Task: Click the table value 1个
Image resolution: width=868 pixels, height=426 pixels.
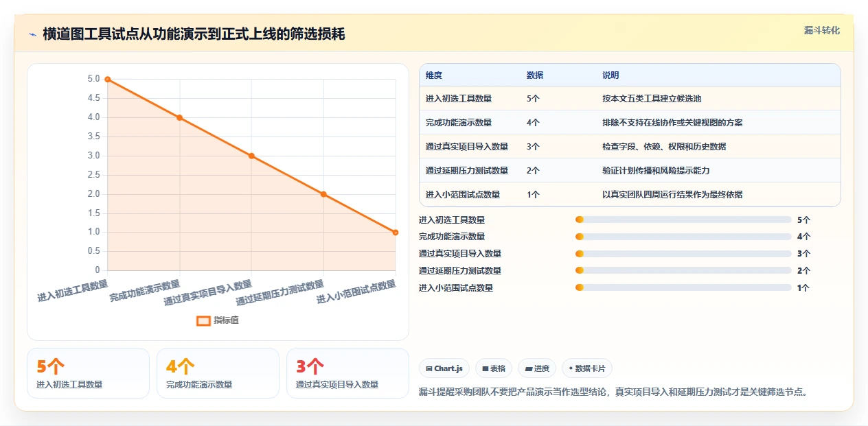Action: point(533,195)
